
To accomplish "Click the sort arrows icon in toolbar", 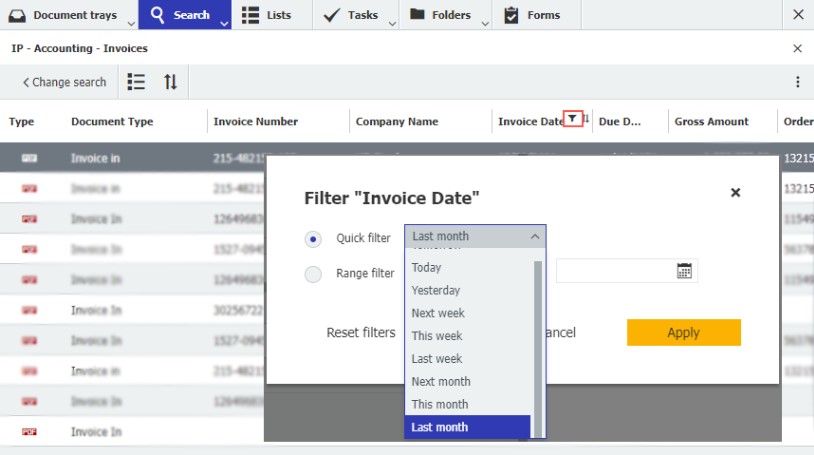I will pos(170,82).
